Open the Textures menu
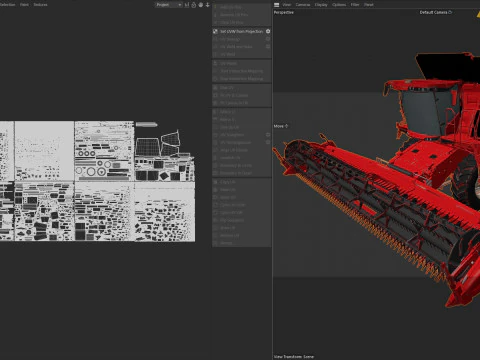The image size is (480, 360). [x=40, y=5]
